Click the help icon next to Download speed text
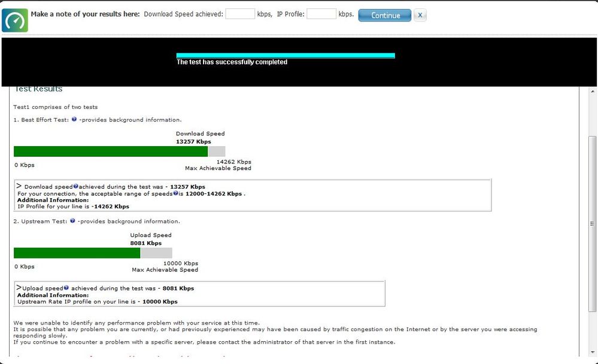The width and height of the screenshot is (598, 364). coord(77,186)
